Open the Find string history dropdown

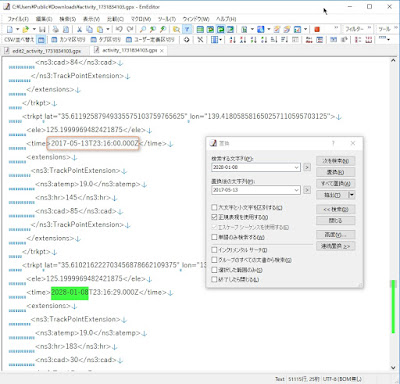tap(296, 167)
